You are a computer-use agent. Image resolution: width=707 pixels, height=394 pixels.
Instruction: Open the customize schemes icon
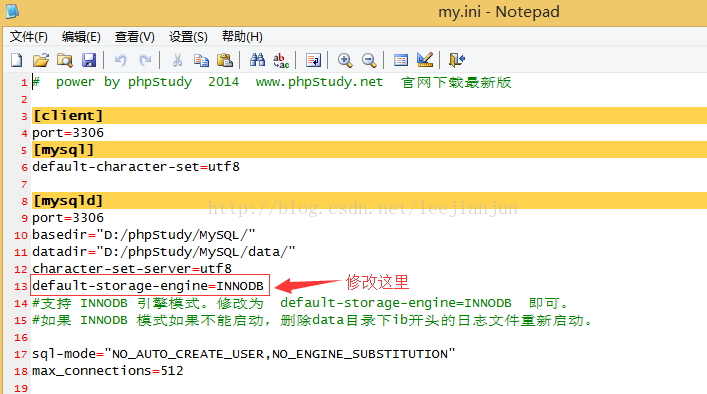(425, 60)
